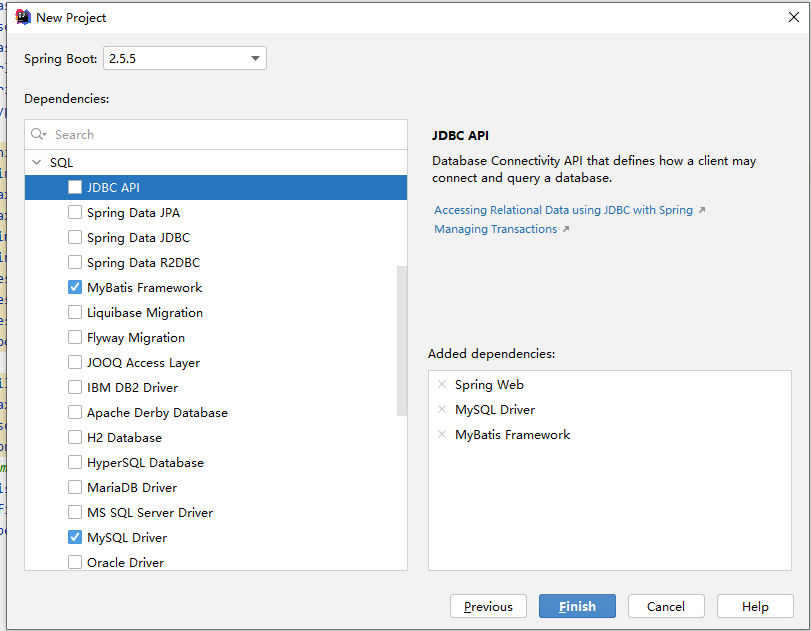Click the Previous button
The image size is (811, 631).
click(488, 606)
